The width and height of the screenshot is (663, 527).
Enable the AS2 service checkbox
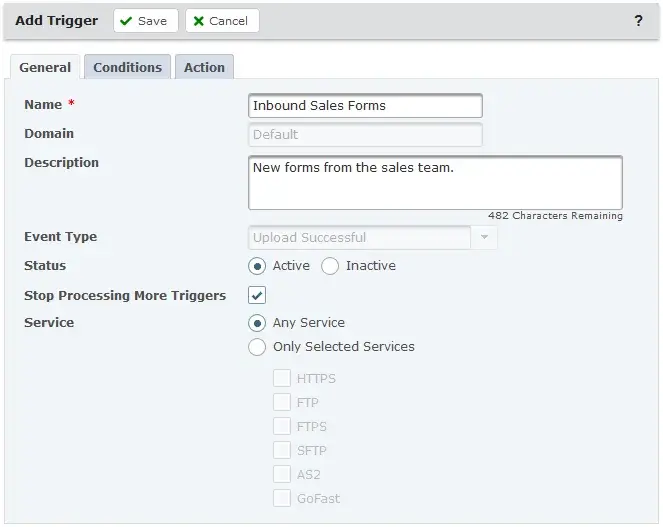[282, 475]
